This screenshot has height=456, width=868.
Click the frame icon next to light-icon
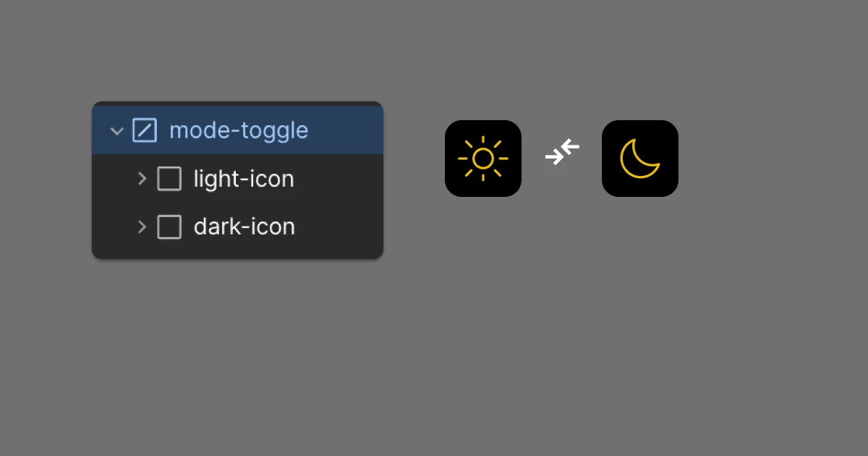click(169, 179)
